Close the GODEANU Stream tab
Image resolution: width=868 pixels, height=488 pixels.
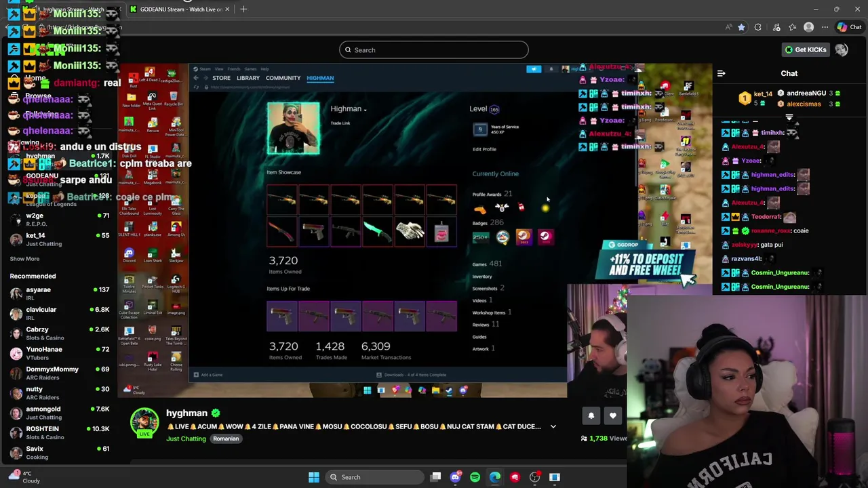coord(227,9)
